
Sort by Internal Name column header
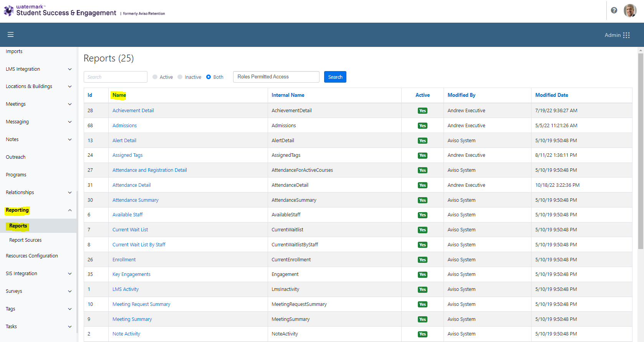[288, 95]
